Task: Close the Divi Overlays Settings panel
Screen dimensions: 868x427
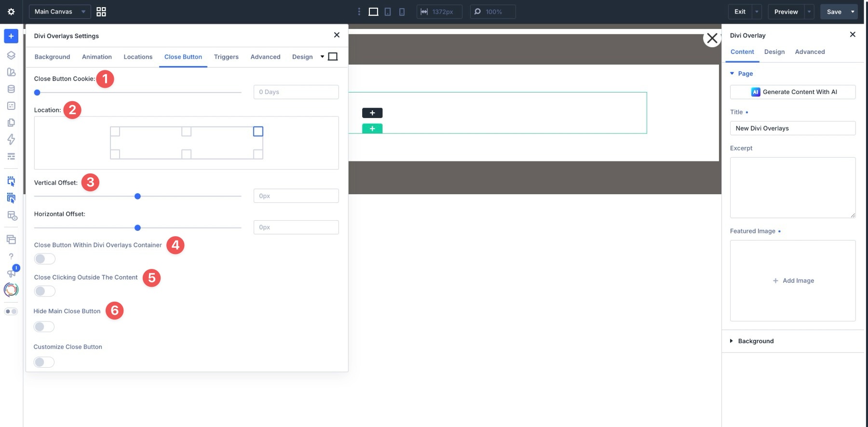Action: [337, 35]
